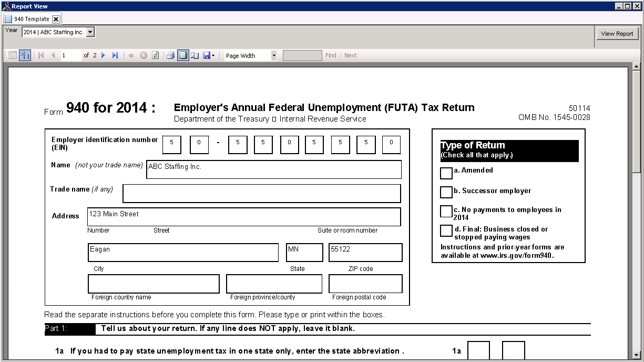Click the export save disk icon
This screenshot has height=362, width=644.
(206, 55)
